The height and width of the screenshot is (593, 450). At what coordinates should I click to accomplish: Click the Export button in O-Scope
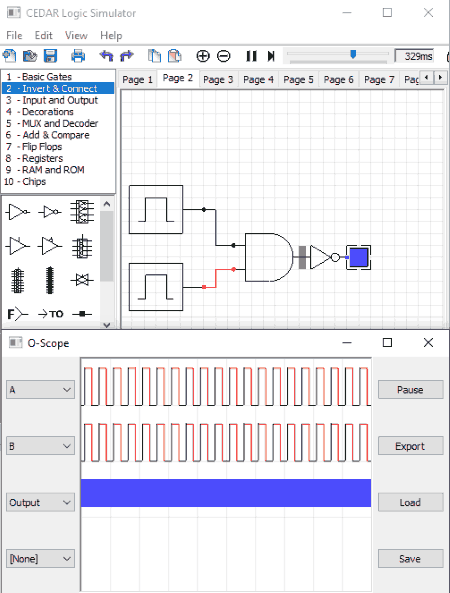click(x=411, y=446)
